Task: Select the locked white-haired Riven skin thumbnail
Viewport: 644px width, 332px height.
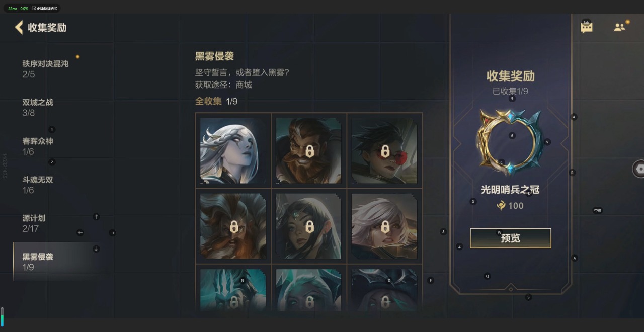Action: (x=384, y=226)
